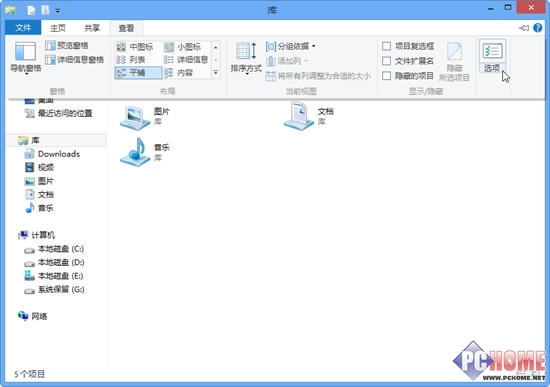Switch to the 查看 view tab
550x387 pixels.
click(126, 28)
